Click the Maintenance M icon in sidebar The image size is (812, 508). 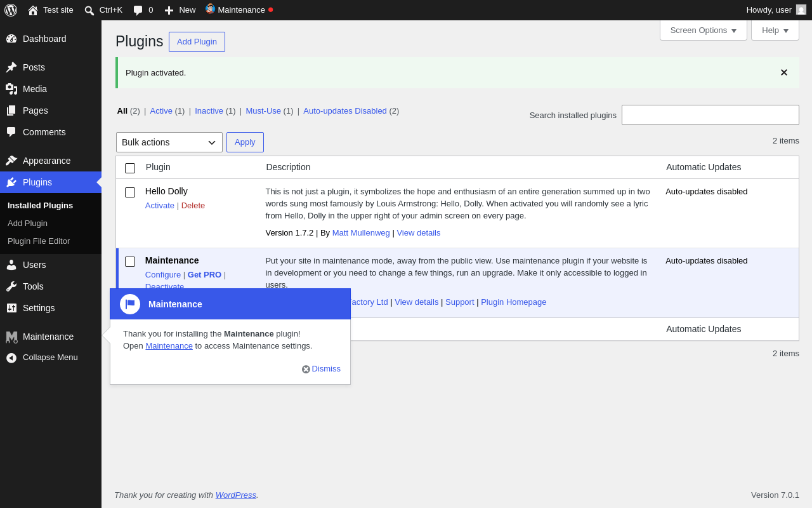[11, 337]
